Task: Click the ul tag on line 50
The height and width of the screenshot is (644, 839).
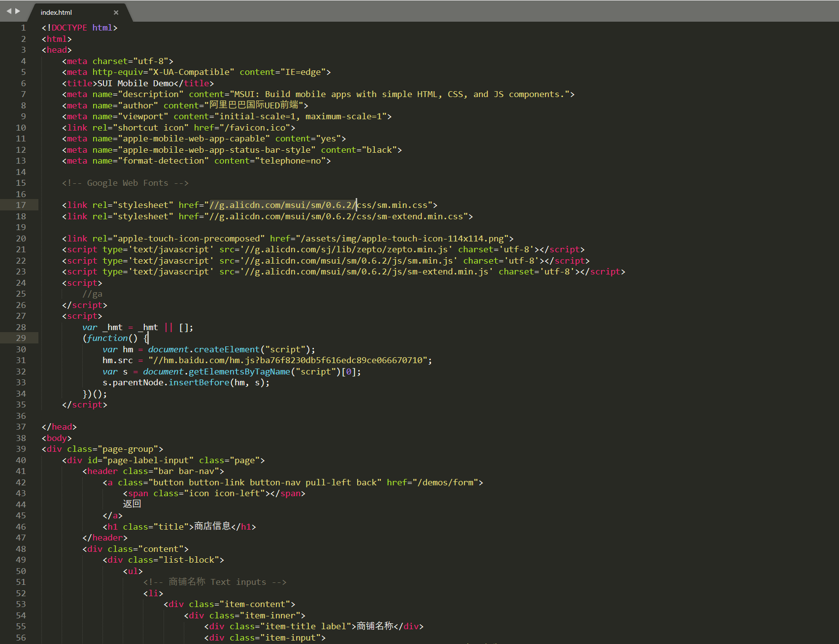Action: [x=133, y=571]
